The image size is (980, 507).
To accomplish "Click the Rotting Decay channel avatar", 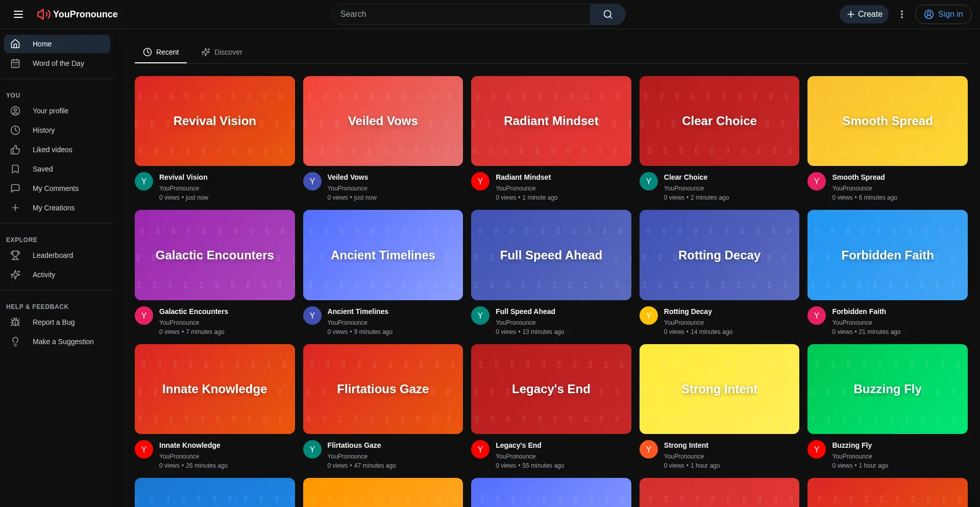I will 648,316.
